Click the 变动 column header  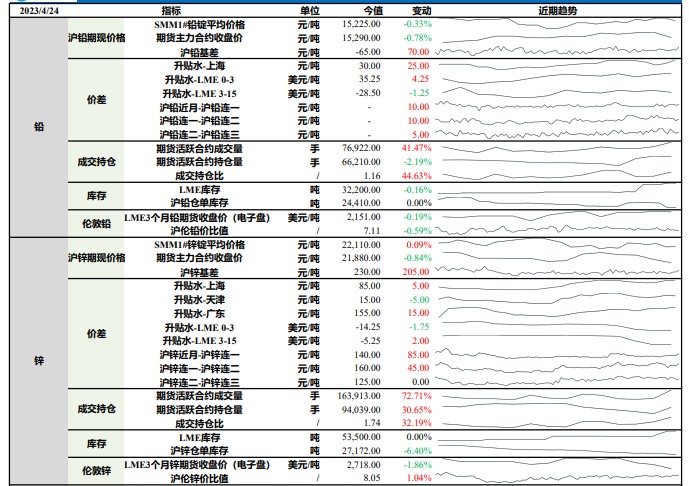(421, 11)
